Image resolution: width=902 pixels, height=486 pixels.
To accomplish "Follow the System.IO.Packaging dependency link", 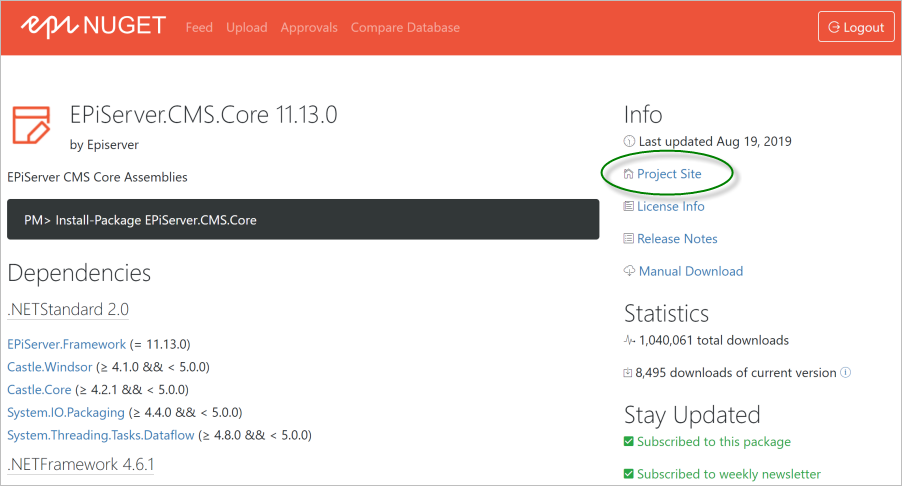I will point(66,412).
